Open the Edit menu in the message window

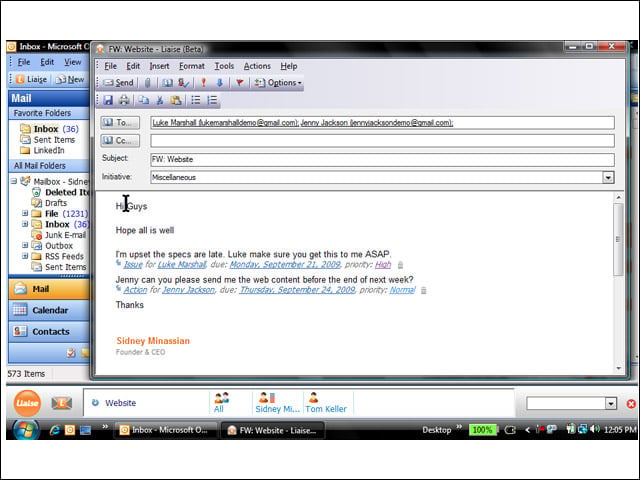pyautogui.click(x=133, y=66)
